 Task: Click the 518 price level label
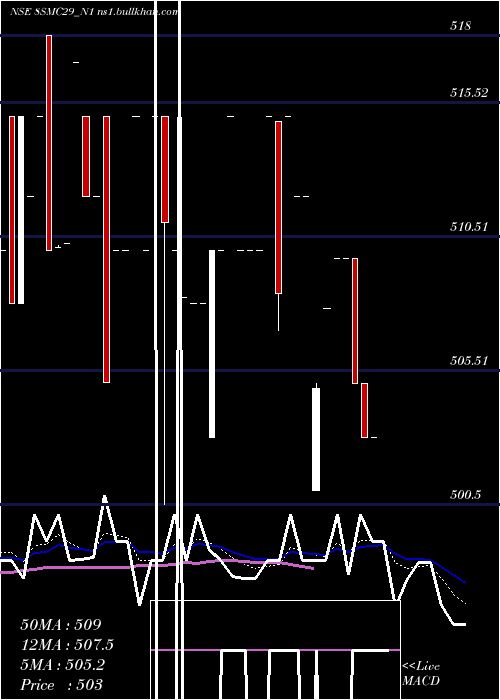pos(460,26)
